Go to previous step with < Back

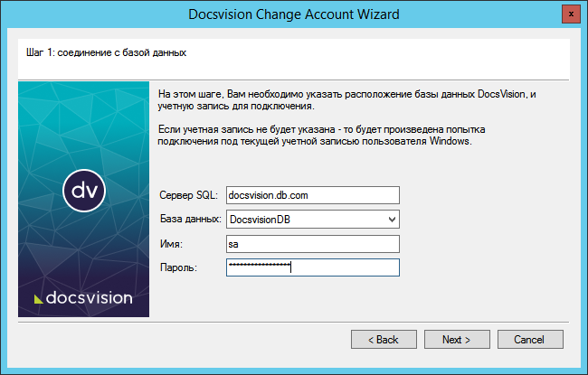[x=382, y=340]
